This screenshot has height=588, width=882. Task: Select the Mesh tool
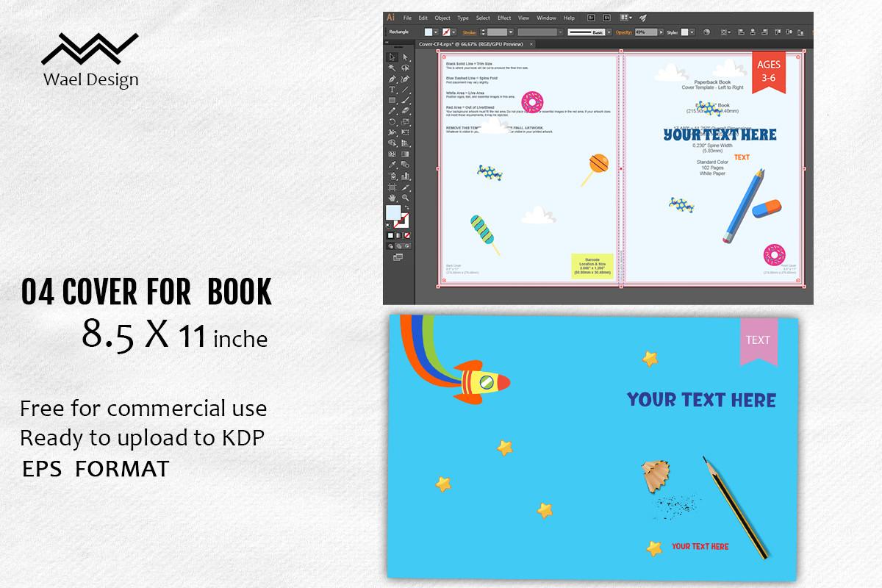click(392, 154)
